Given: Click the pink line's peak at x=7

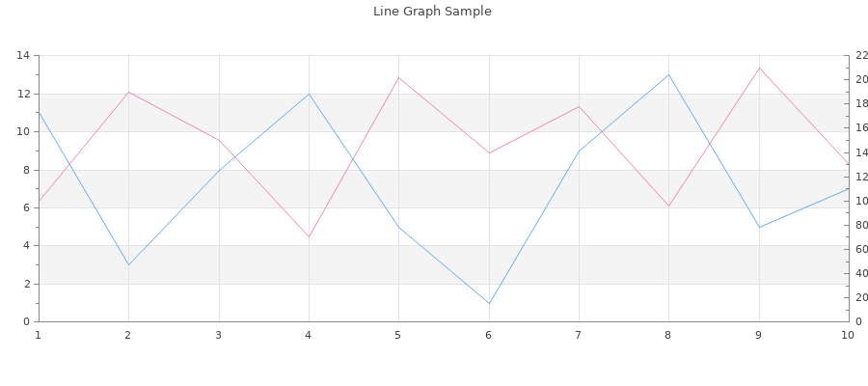Looking at the screenshot, I should pos(579,106).
